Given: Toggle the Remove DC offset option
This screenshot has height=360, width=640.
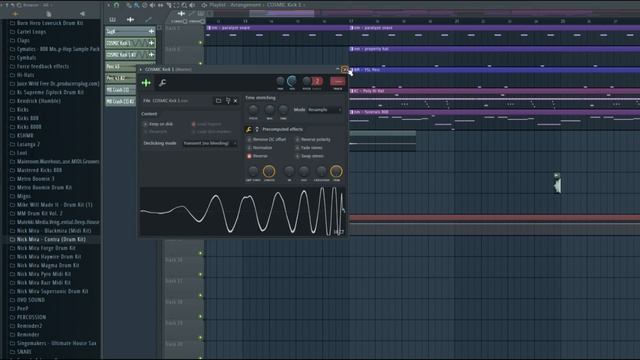Looking at the screenshot, I should click(x=267, y=139).
